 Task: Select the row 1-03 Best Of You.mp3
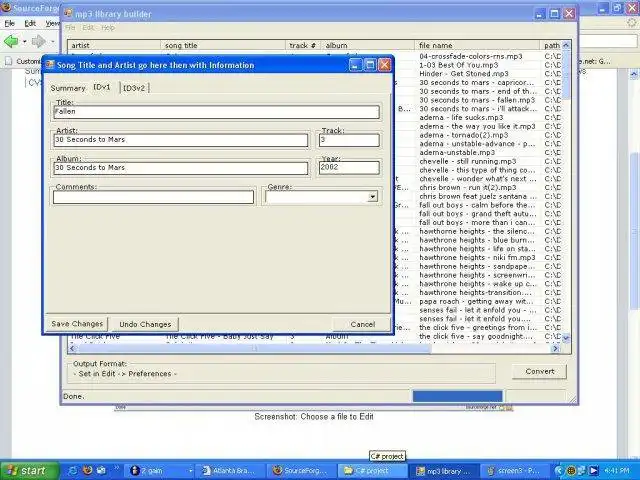(x=458, y=65)
